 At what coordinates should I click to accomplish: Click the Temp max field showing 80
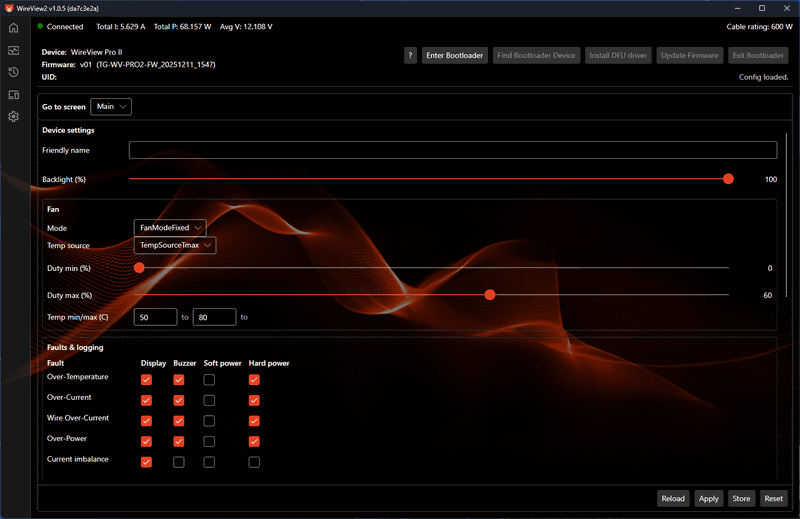pyautogui.click(x=214, y=317)
